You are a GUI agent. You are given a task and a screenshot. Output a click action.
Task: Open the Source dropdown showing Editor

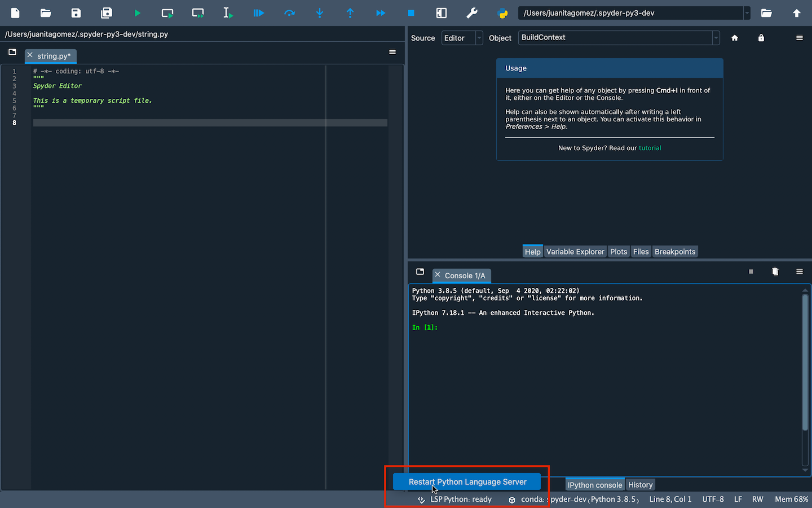click(x=480, y=38)
